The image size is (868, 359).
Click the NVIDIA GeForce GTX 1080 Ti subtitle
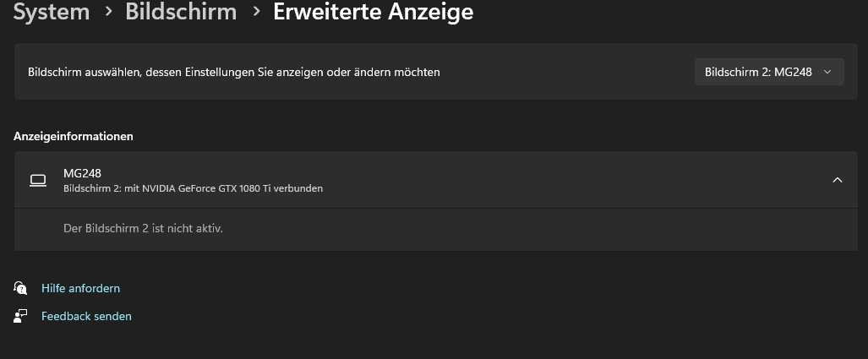(x=193, y=188)
